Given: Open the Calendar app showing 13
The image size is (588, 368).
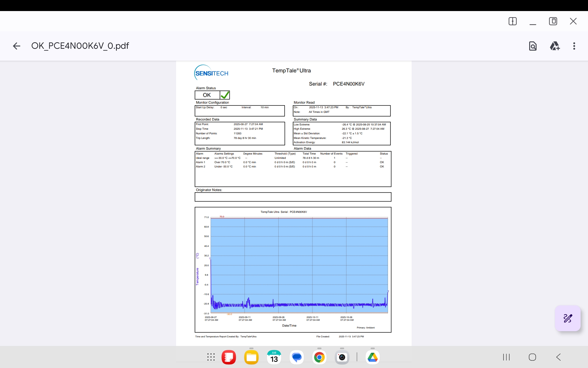Looking at the screenshot, I should (x=274, y=357).
